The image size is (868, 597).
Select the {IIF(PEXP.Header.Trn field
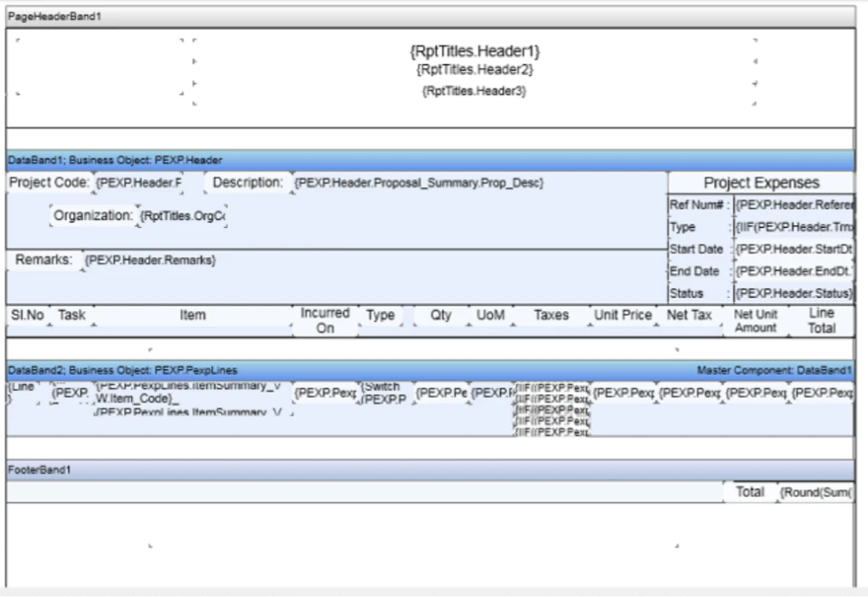tap(794, 227)
